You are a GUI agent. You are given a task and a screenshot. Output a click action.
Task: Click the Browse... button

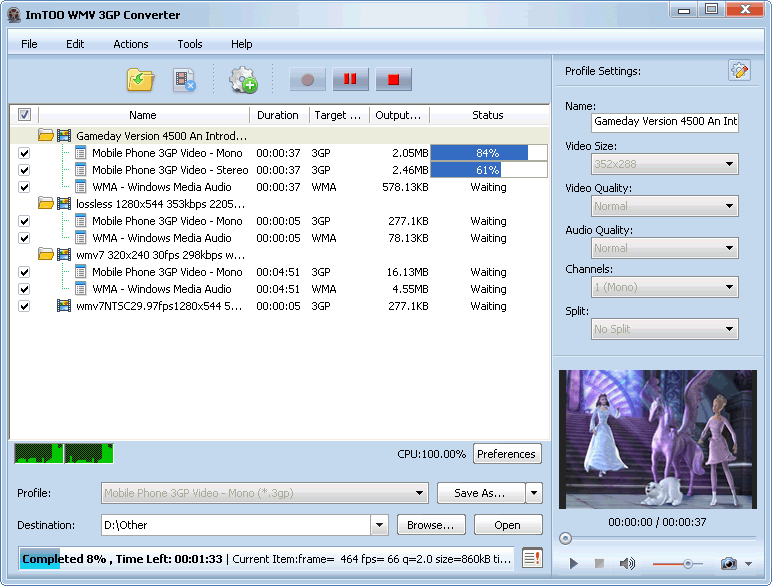click(x=431, y=525)
